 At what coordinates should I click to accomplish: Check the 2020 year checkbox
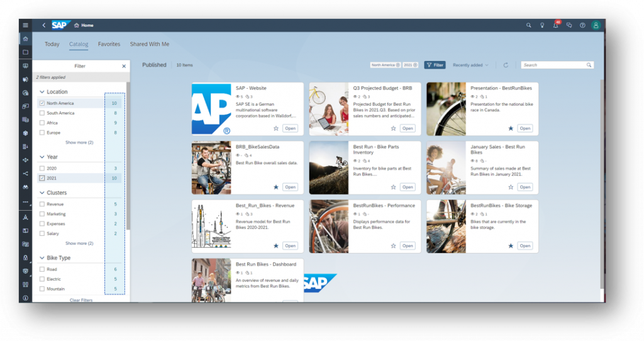coord(42,169)
